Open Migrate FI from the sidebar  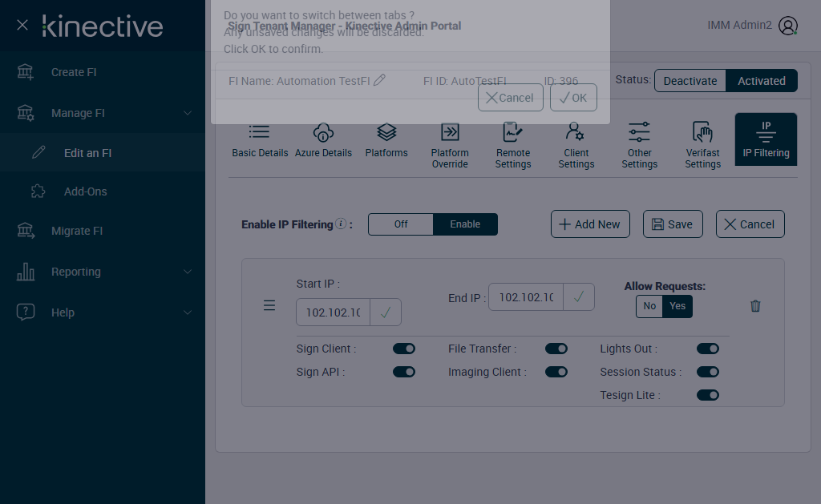click(77, 231)
